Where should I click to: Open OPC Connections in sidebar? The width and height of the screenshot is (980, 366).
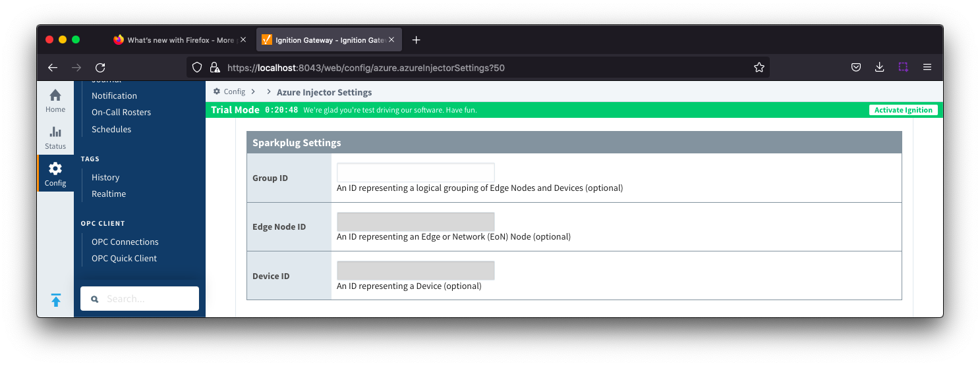pyautogui.click(x=125, y=242)
